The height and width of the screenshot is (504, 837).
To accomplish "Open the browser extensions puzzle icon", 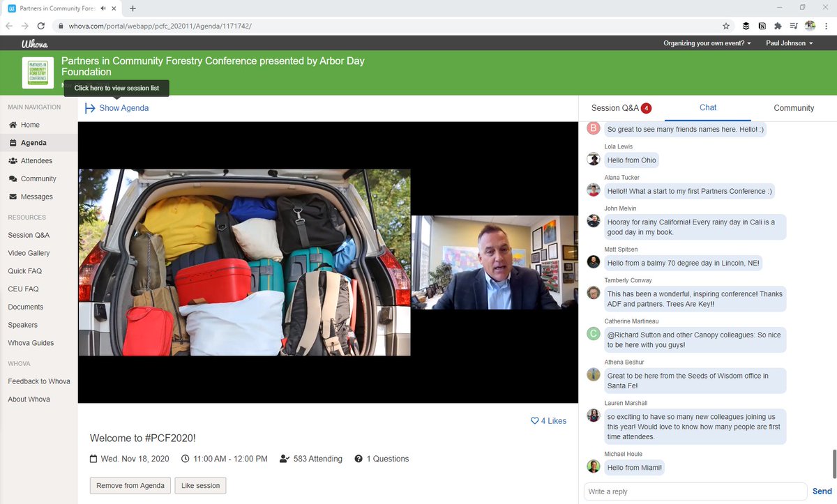I will (778, 26).
